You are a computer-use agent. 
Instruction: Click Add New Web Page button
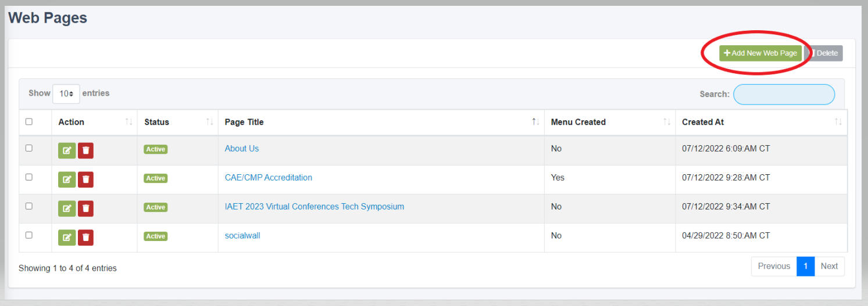[x=760, y=53]
